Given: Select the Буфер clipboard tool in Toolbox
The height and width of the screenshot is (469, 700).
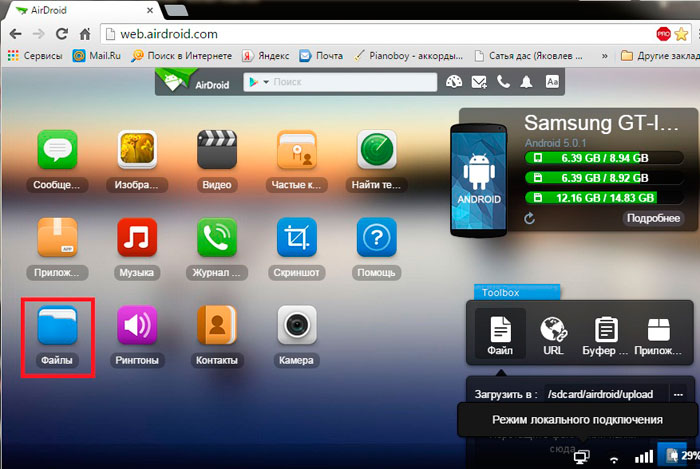Looking at the screenshot, I should (x=605, y=336).
